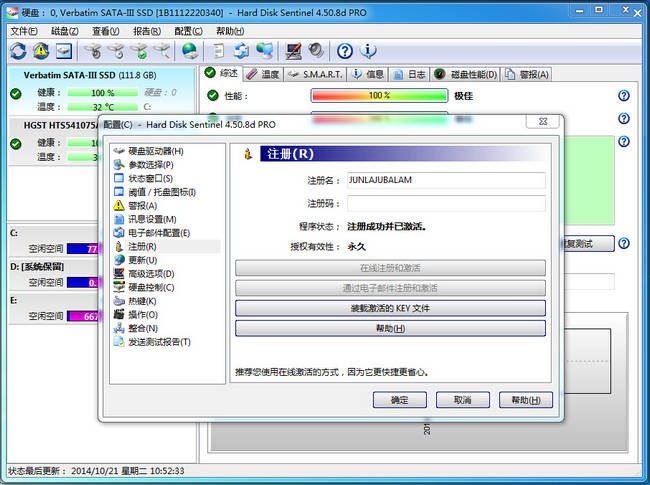Select 电子邮件配置(E) in config list

pyautogui.click(x=152, y=233)
